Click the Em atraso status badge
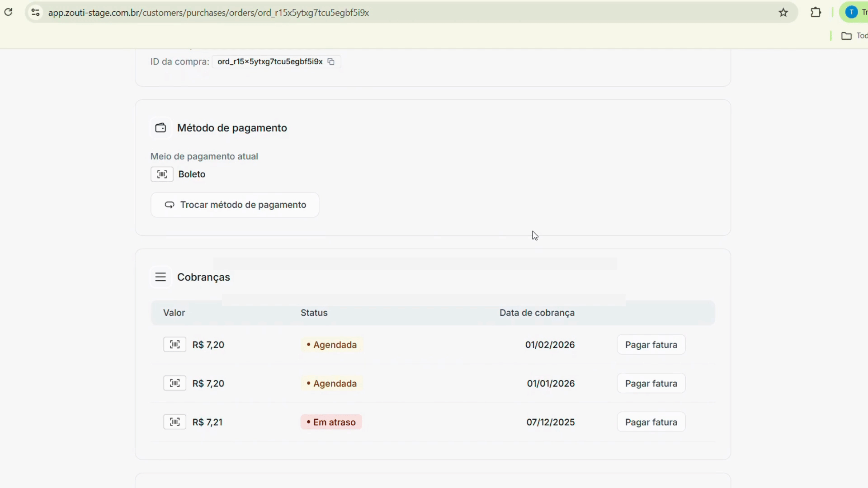The width and height of the screenshot is (868, 488). (x=331, y=422)
